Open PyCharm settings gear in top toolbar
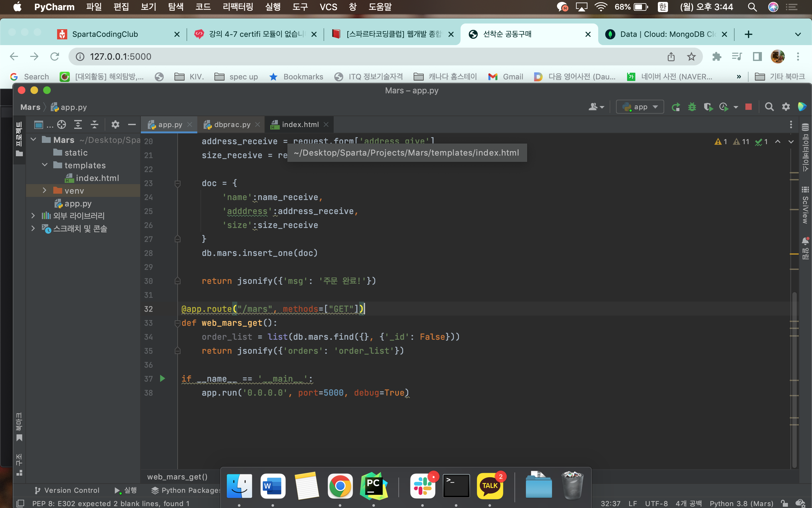This screenshot has width=812, height=508. pos(786,107)
